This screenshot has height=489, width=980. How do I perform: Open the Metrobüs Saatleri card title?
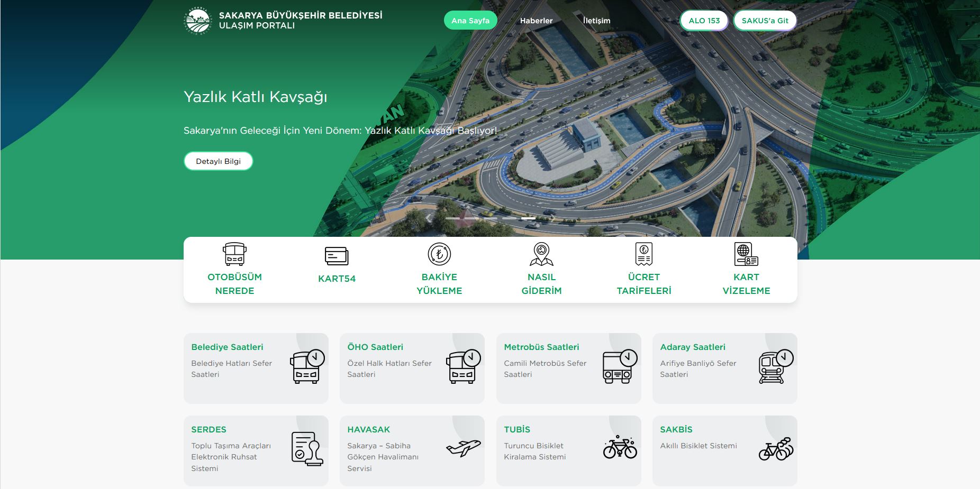[x=541, y=347]
